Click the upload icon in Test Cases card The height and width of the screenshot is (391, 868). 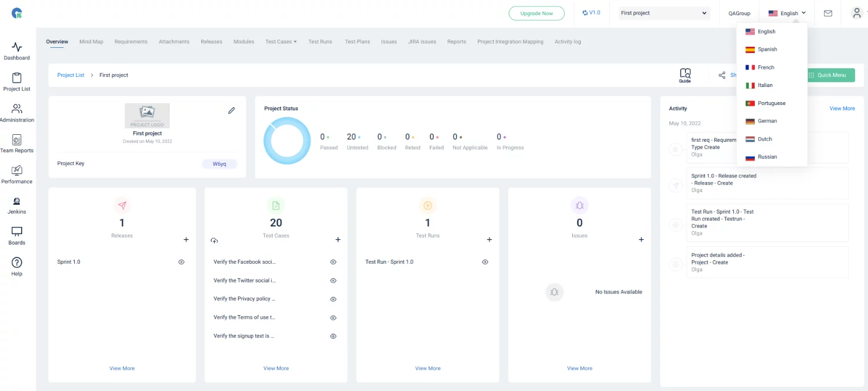214,240
